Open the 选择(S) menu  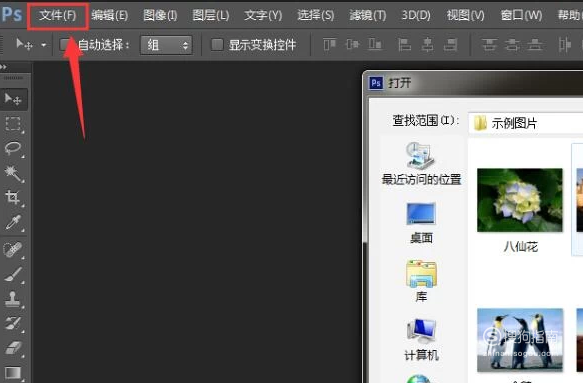tap(316, 16)
